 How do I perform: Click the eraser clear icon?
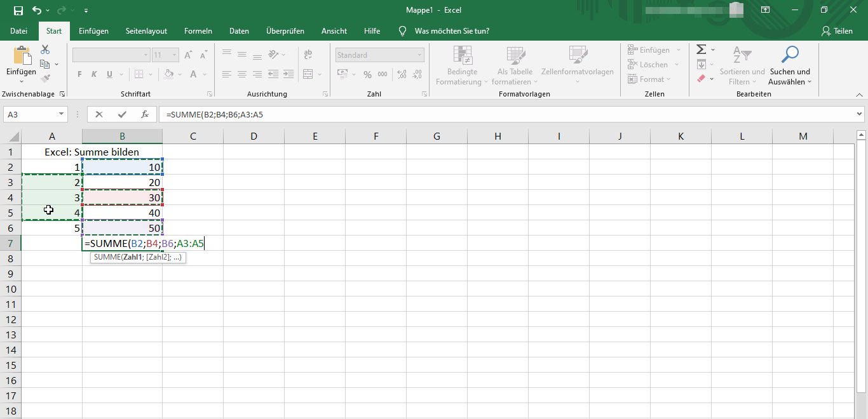pyautogui.click(x=702, y=79)
